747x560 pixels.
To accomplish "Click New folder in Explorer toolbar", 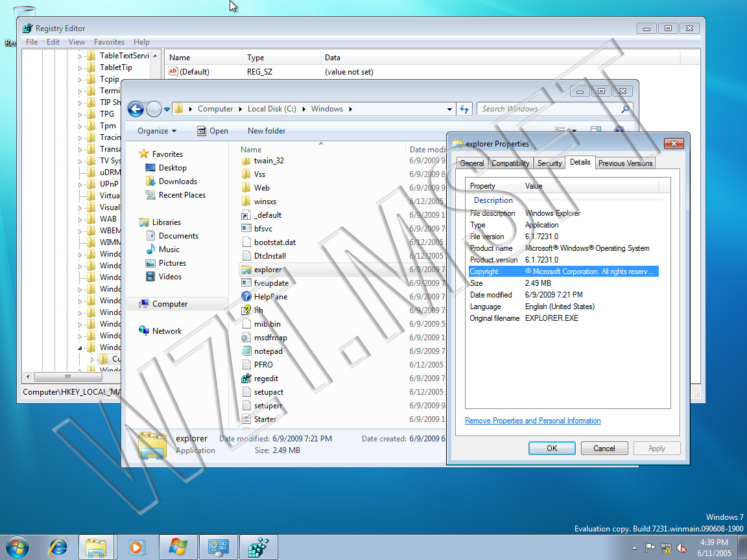I will pyautogui.click(x=267, y=131).
